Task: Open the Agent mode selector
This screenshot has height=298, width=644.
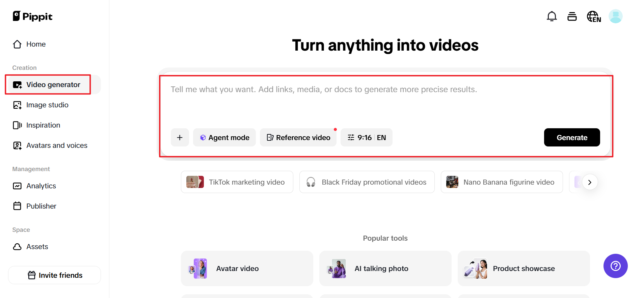Action: tap(224, 137)
